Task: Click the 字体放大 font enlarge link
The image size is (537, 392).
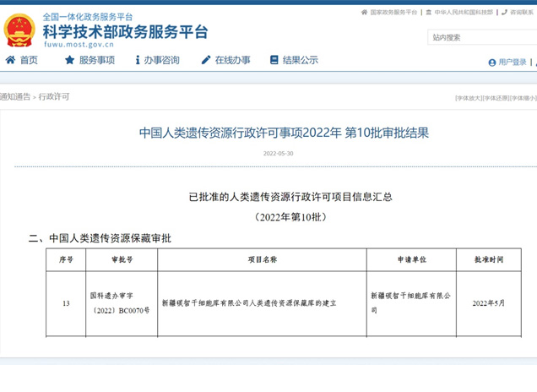Action: pyautogui.click(x=469, y=98)
